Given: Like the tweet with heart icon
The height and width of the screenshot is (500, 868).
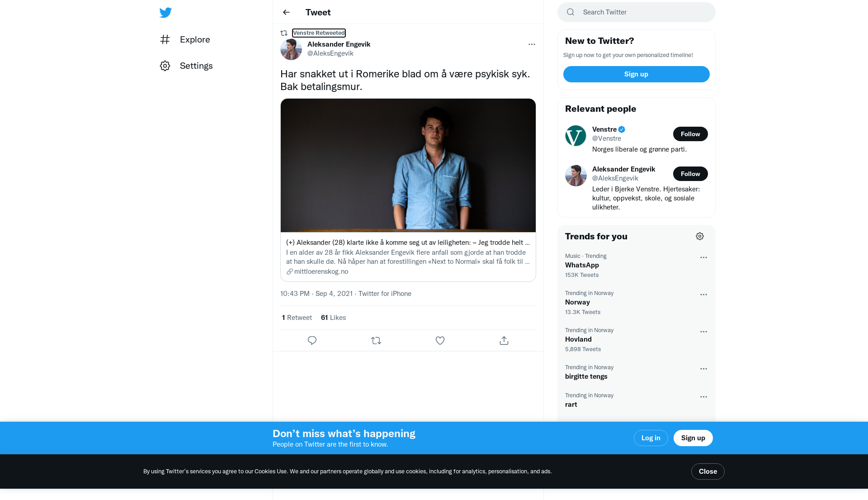Looking at the screenshot, I should (x=440, y=340).
